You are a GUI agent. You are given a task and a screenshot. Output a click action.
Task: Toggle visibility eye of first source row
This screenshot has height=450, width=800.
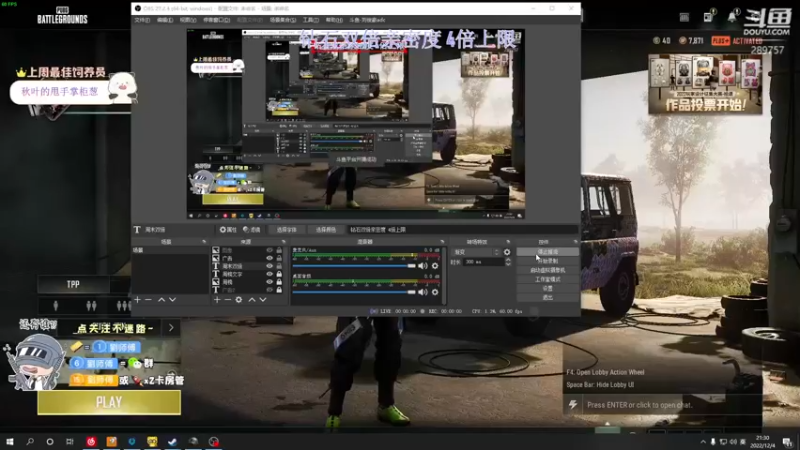click(269, 250)
